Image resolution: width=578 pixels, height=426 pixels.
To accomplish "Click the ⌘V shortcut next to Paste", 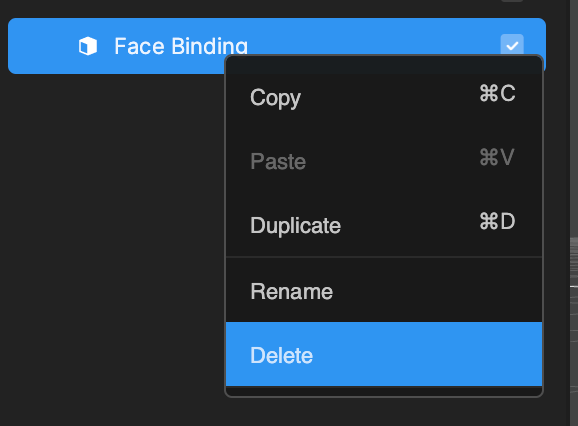I will (x=496, y=157).
